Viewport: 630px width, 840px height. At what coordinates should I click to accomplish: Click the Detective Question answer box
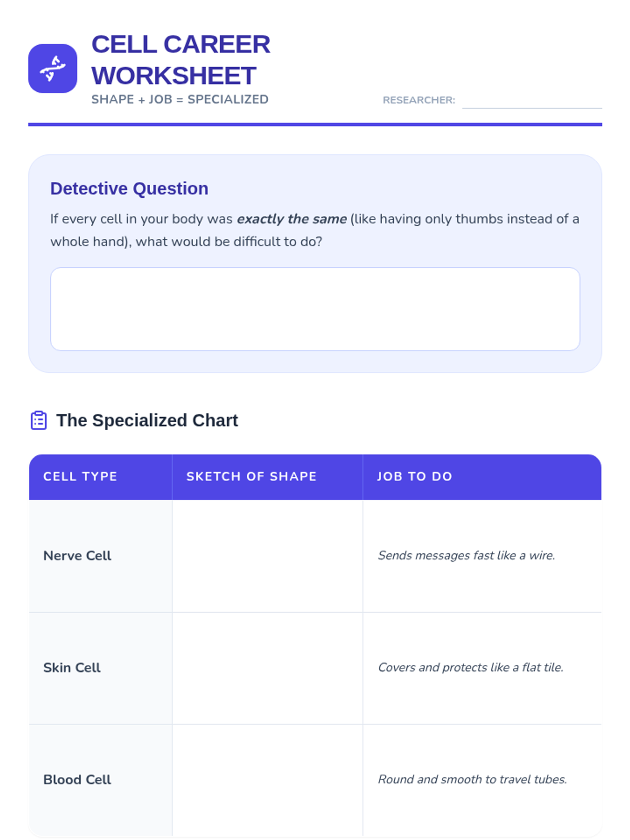pos(315,309)
